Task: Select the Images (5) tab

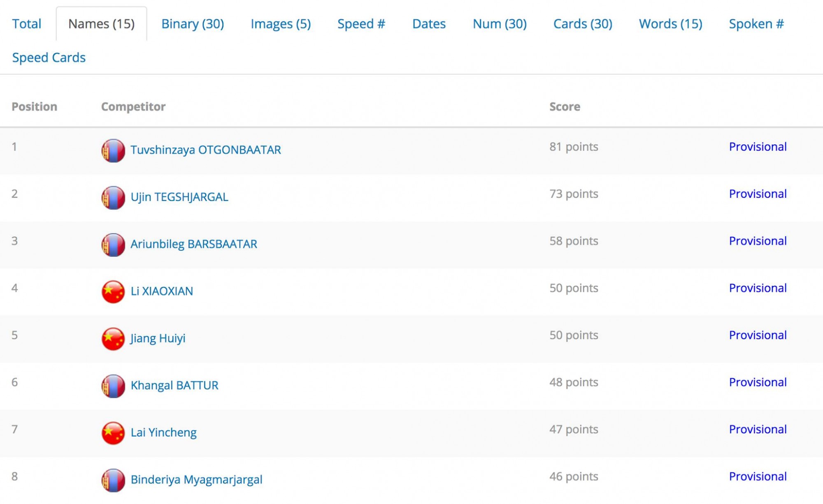Action: point(281,24)
